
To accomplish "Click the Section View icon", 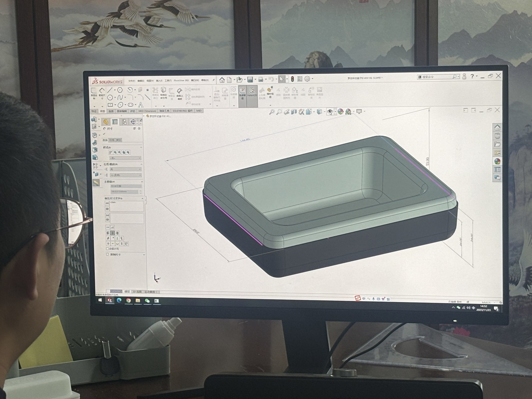I will tap(294, 112).
